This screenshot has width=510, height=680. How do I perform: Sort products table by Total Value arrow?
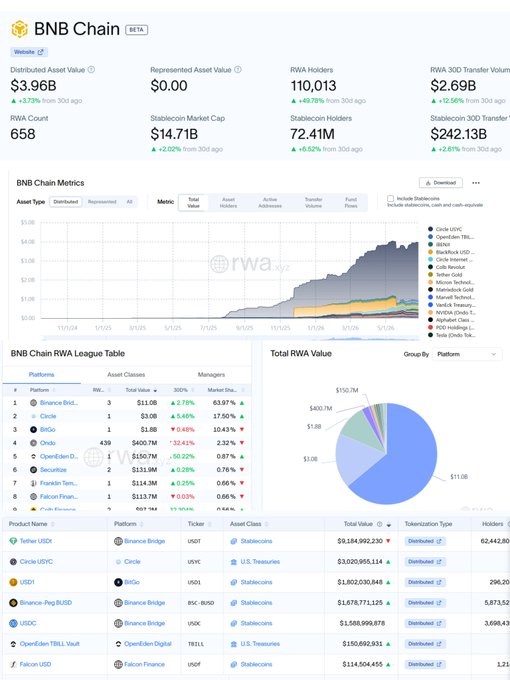coord(389,525)
